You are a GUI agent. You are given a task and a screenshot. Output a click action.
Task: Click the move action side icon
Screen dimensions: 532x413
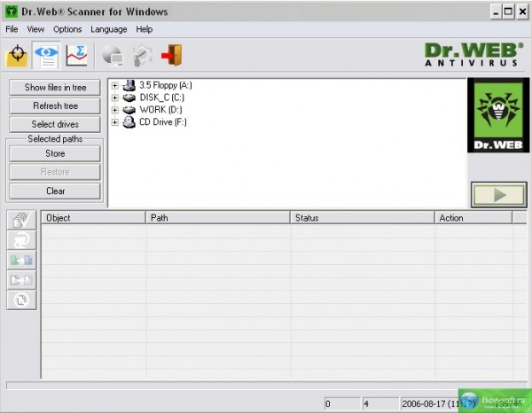click(x=21, y=280)
